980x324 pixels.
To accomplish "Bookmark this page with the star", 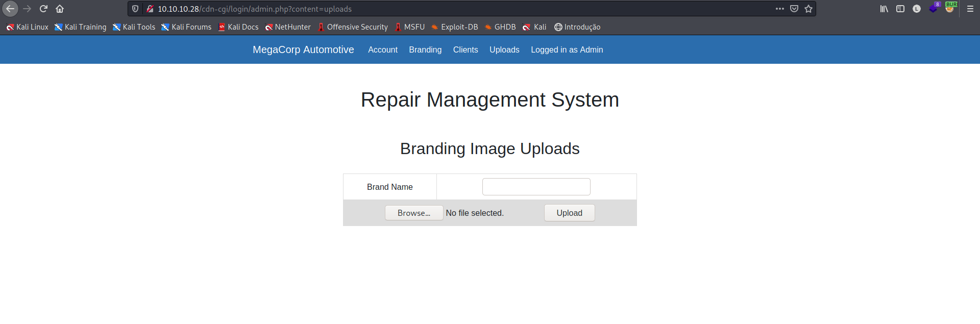I will [808, 9].
